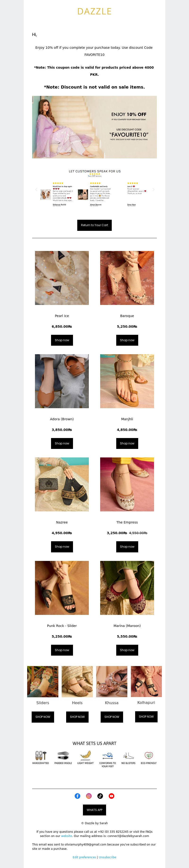
Task: Click the Light Weight feather icon
Action: [86, 756]
